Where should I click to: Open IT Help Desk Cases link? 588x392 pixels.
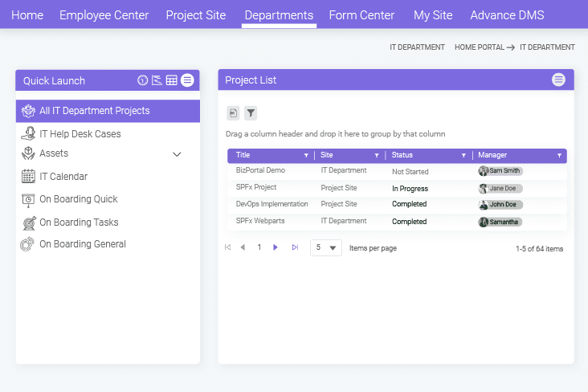coord(80,134)
